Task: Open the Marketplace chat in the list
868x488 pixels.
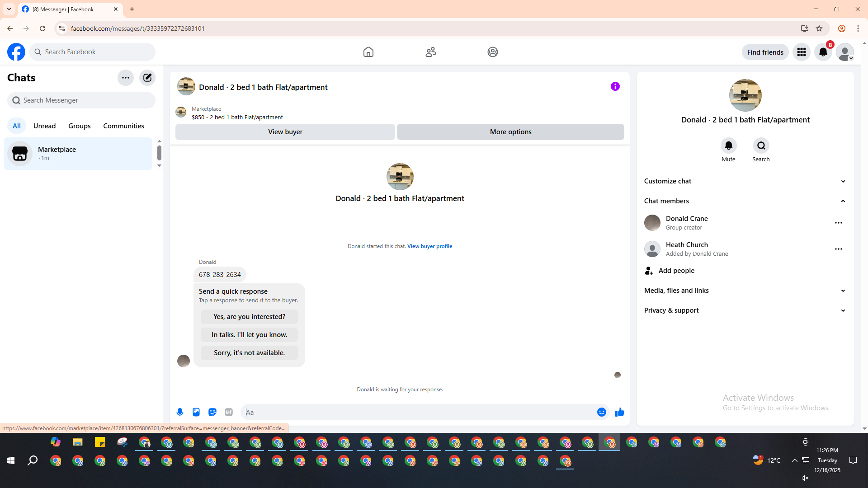Action: point(78,154)
